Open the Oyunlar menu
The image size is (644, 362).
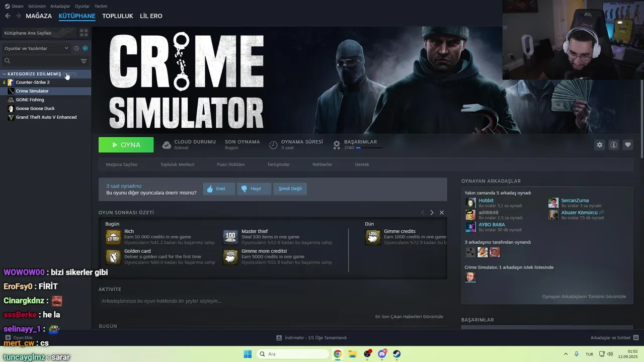point(83,6)
